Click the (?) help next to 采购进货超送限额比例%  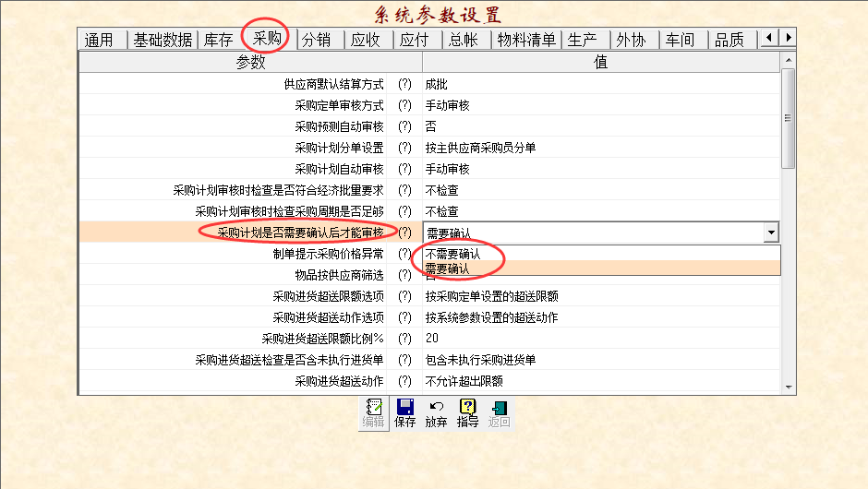point(404,338)
